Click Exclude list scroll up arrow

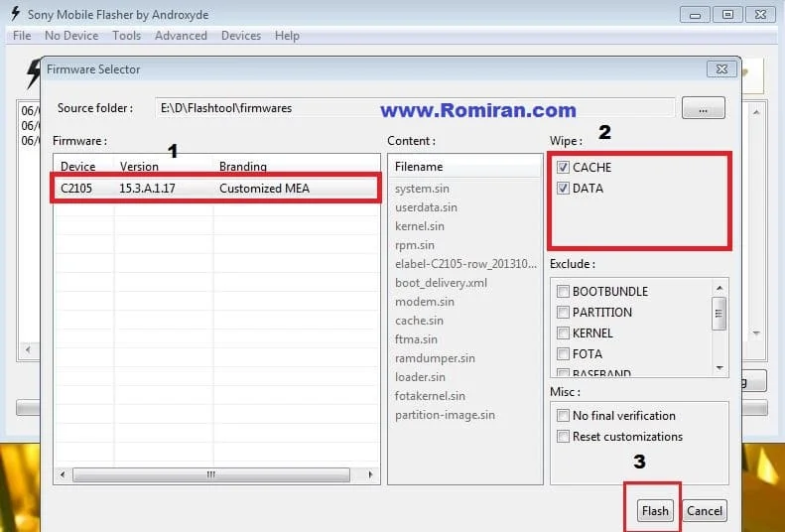720,288
